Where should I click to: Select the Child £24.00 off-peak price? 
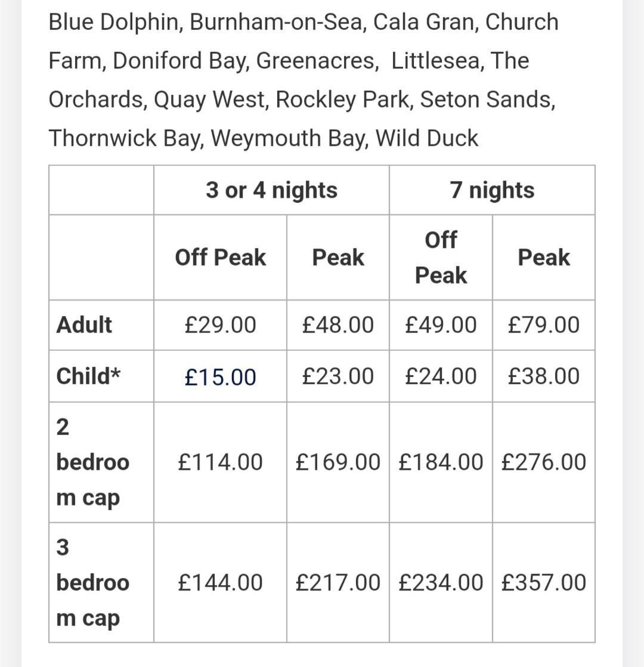point(441,376)
